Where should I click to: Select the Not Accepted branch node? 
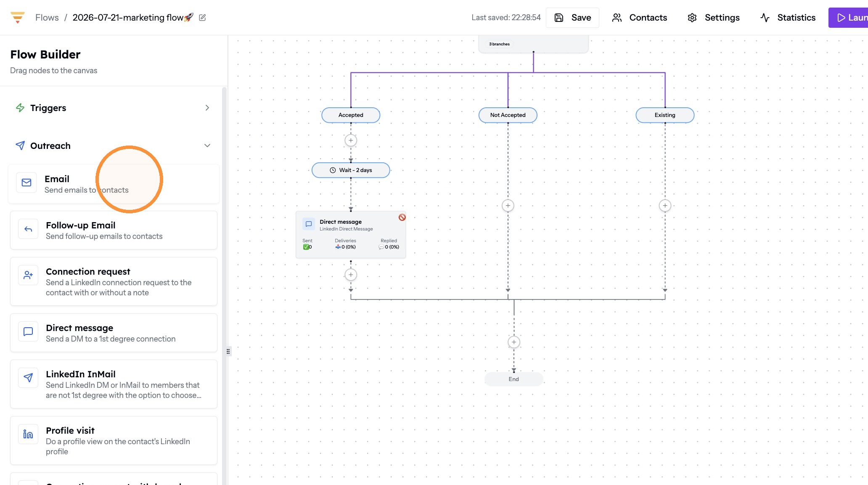[x=508, y=115]
